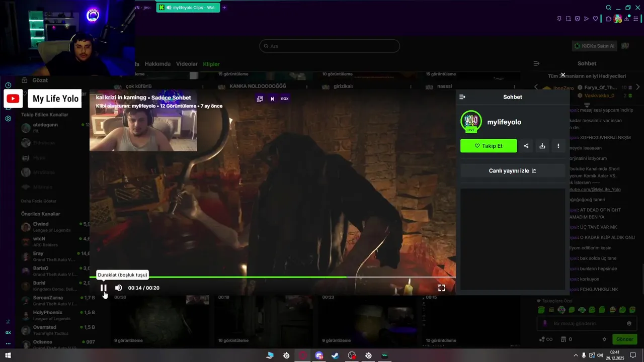This screenshot has width=644, height=362.
Task: Open wtcN recommended channel
Action: tap(54, 241)
